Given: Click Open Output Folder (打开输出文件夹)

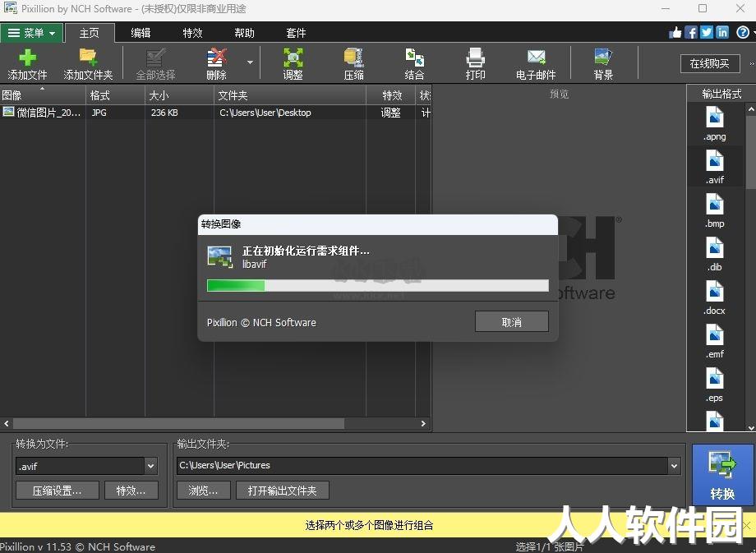Looking at the screenshot, I should (282, 491).
